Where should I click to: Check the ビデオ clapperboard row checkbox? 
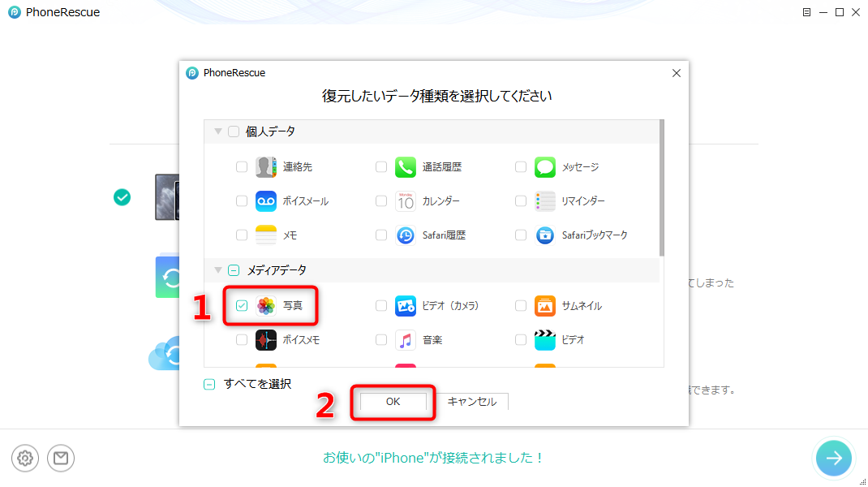coord(520,339)
